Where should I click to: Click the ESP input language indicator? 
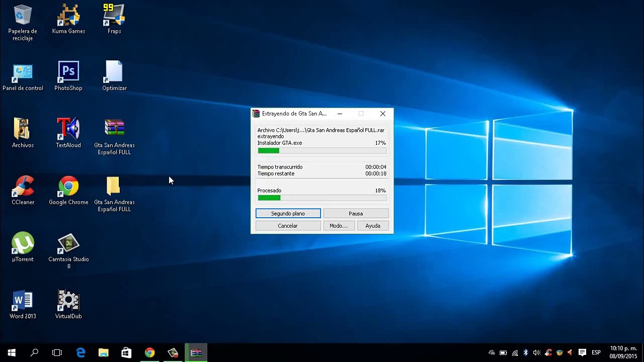click(596, 353)
